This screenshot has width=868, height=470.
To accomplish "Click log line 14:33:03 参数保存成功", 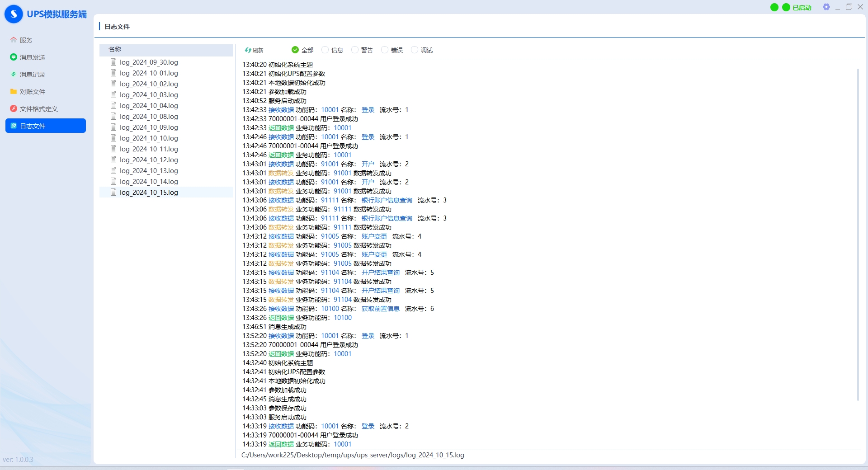I will click(274, 408).
